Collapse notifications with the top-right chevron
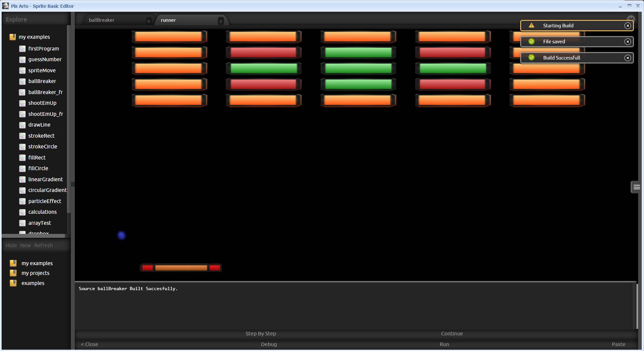The width and height of the screenshot is (644, 351). [631, 19]
